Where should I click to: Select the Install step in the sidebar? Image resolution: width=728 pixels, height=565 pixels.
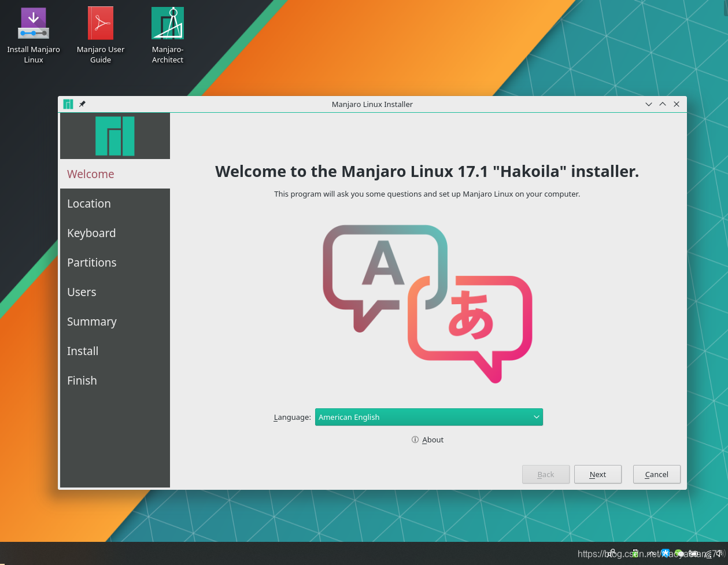(115, 351)
